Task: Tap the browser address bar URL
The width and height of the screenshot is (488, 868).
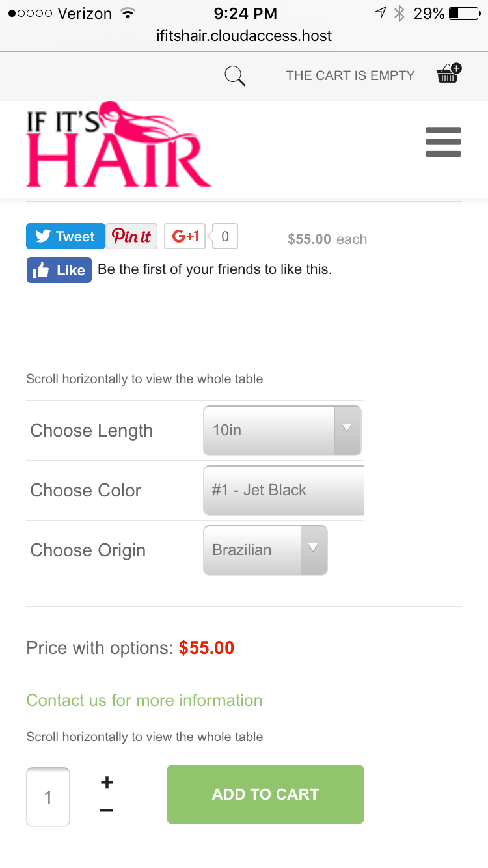Action: coord(244,36)
